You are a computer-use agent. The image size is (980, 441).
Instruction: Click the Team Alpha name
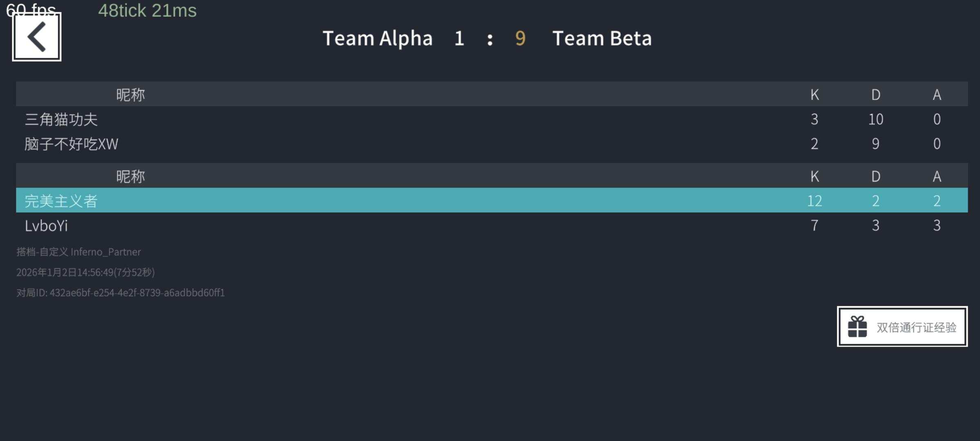click(377, 38)
